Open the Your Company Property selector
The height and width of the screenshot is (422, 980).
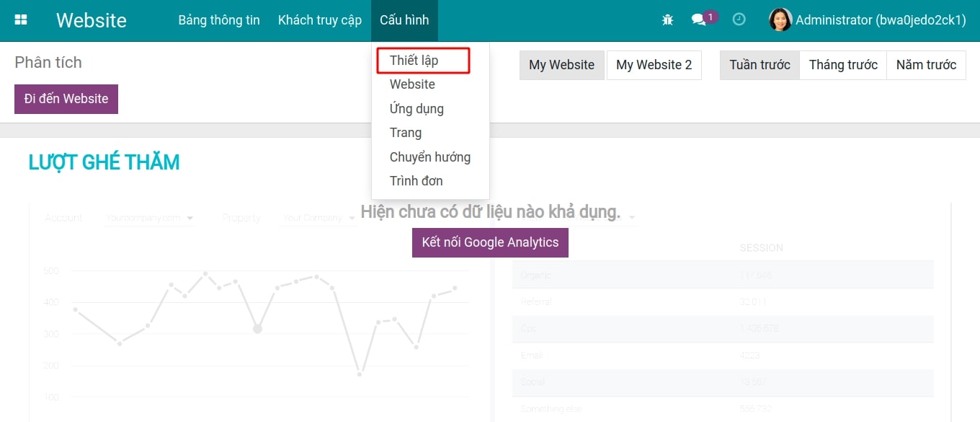click(318, 217)
